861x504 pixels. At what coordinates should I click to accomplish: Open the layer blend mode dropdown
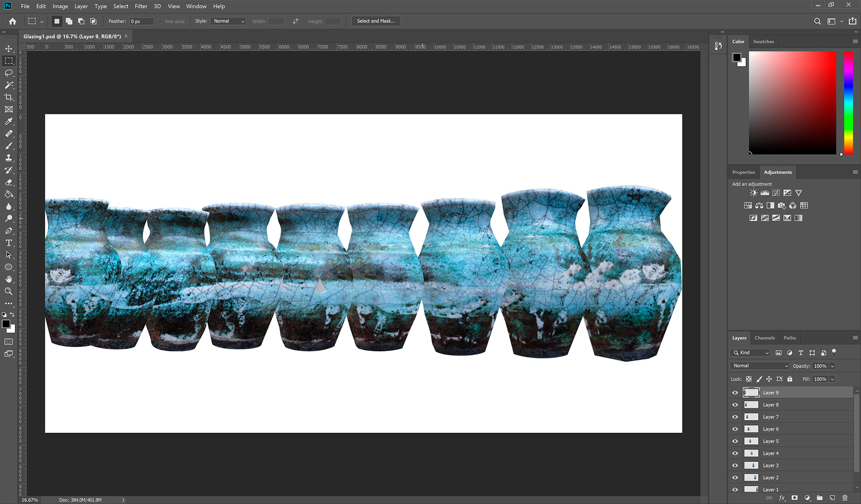(760, 366)
